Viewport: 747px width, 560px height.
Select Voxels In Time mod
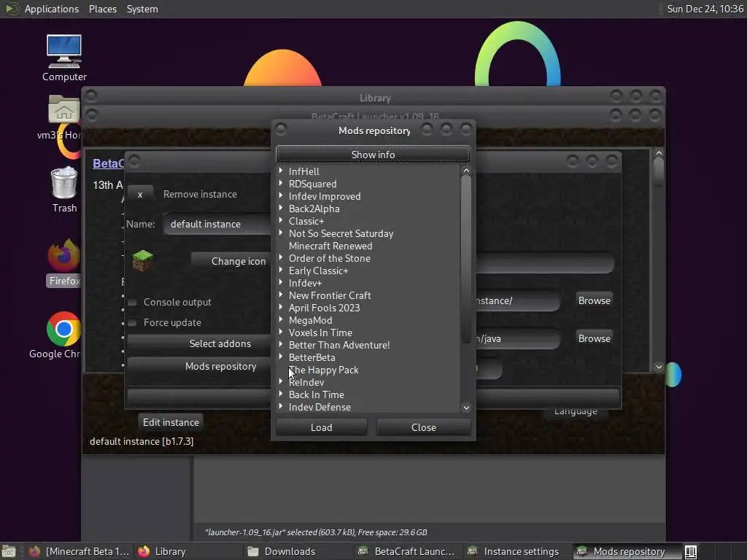[321, 332]
